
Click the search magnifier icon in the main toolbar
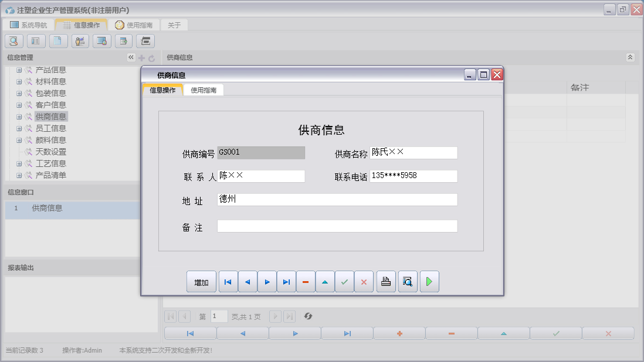14,41
